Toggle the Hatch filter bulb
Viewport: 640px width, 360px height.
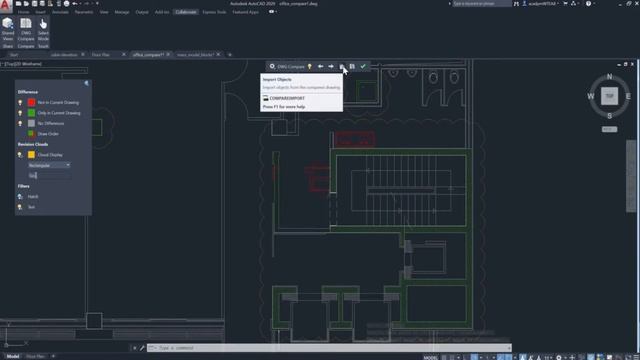(x=20, y=196)
